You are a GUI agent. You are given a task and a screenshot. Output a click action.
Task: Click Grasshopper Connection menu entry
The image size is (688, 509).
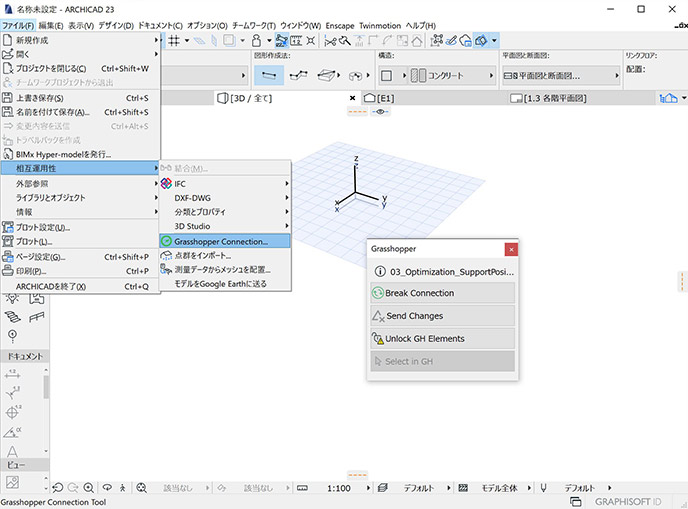coord(225,241)
